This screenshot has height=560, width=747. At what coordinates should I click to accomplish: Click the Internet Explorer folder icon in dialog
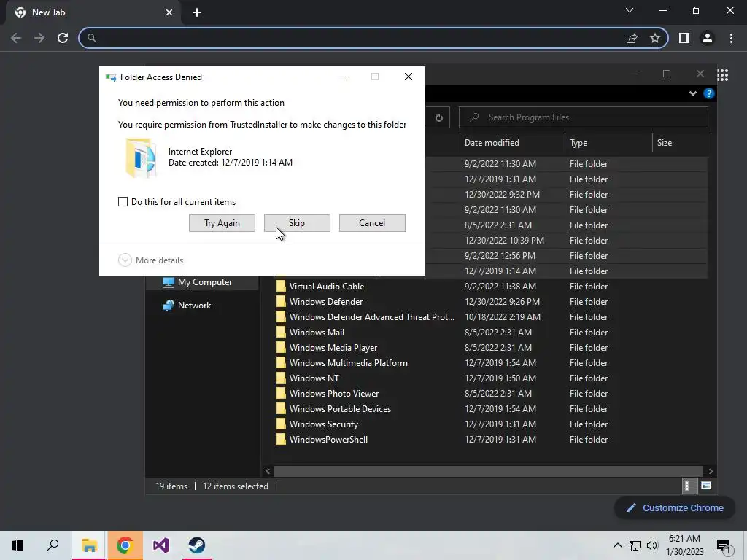141,157
